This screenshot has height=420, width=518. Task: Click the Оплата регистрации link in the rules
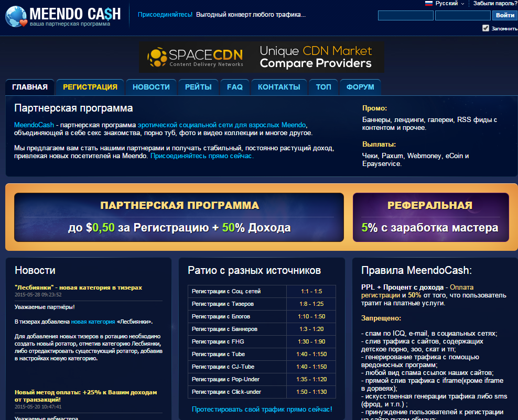pos(417,291)
